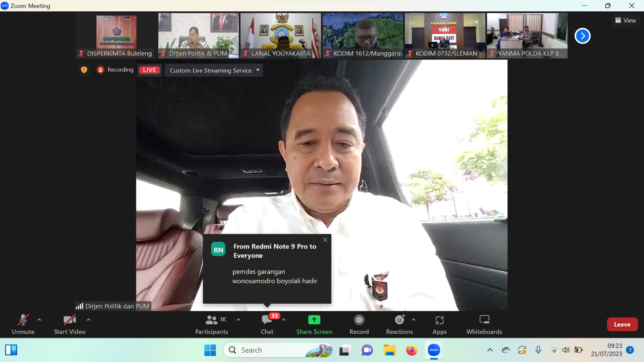
Task: Unmute the microphone
Action: click(23, 324)
